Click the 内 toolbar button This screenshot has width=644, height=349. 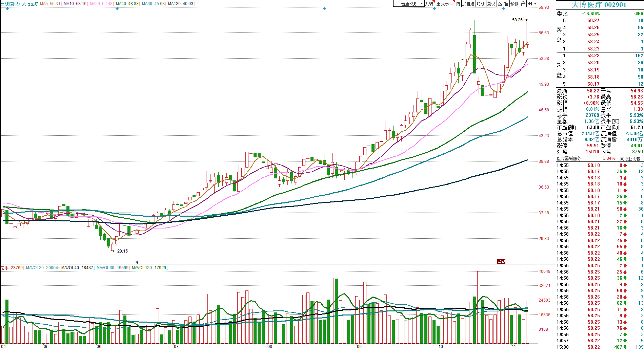pos(458,4)
